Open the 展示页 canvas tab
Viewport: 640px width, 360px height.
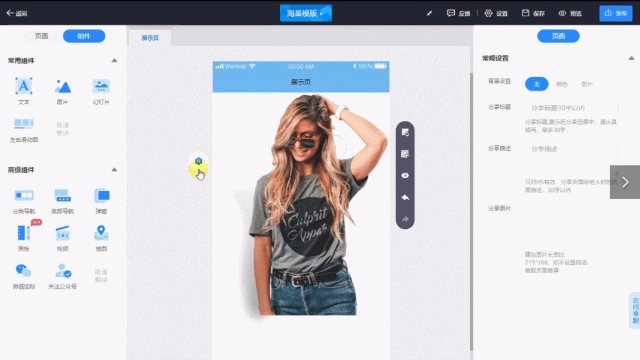(x=150, y=38)
